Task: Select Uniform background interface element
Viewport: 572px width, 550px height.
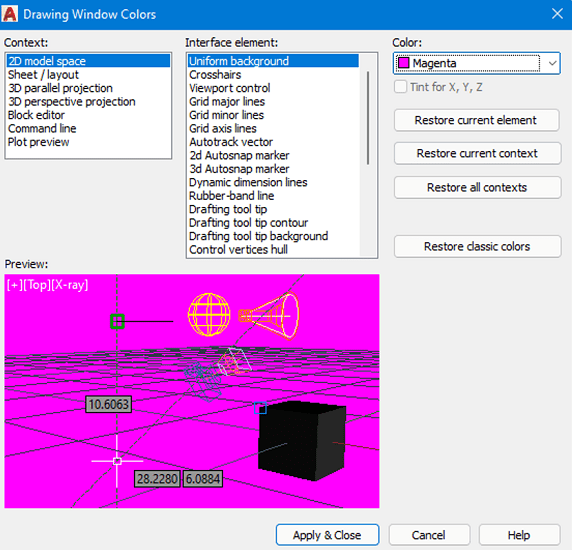Action: tap(273, 61)
